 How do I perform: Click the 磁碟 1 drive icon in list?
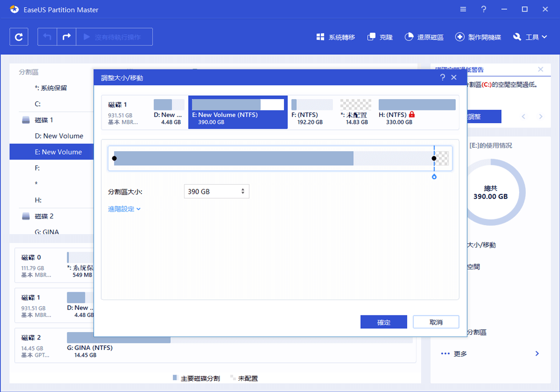(26, 120)
